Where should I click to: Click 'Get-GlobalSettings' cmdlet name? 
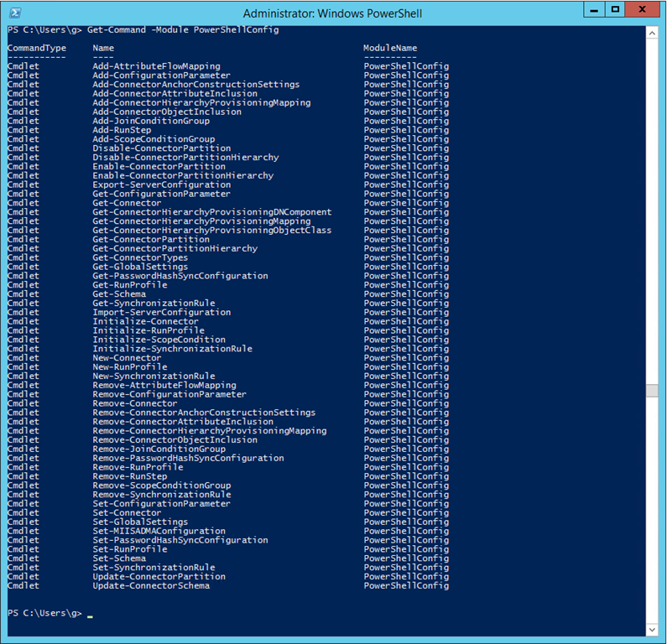(x=140, y=267)
